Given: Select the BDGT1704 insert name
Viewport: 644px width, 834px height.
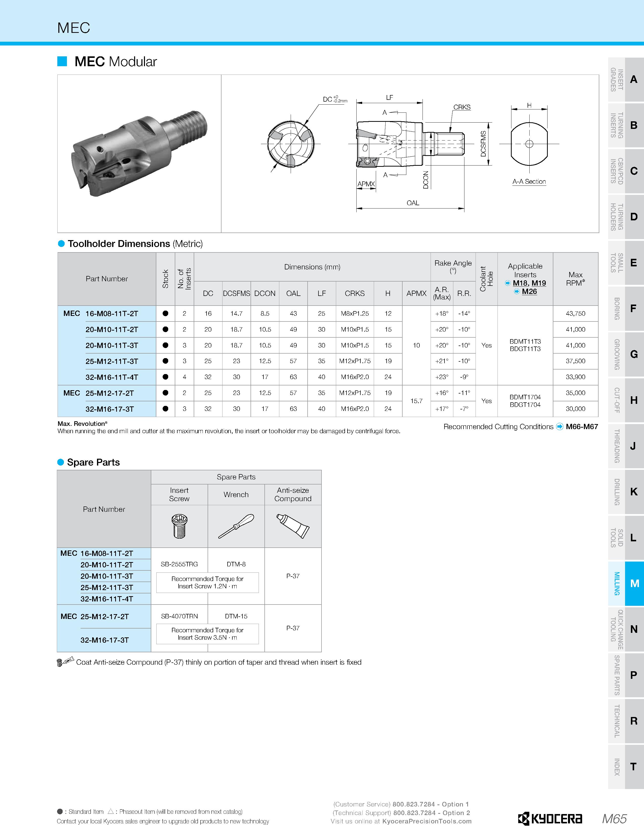Looking at the screenshot, I should (525, 405).
